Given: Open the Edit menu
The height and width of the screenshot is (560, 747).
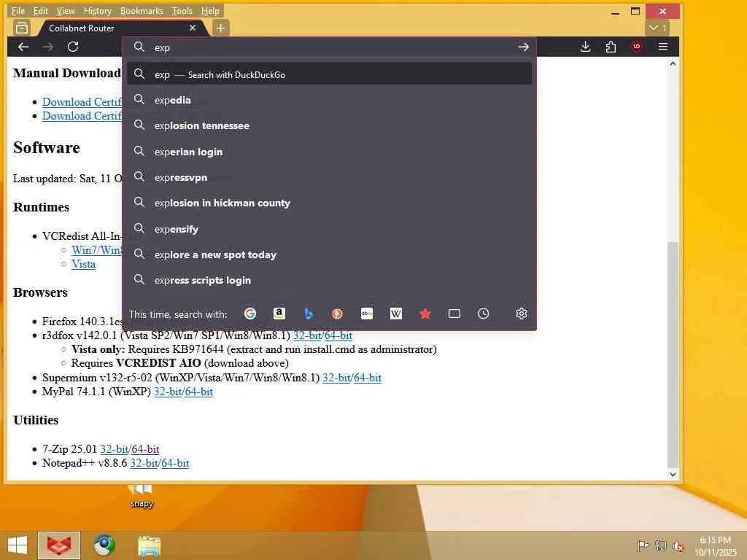Looking at the screenshot, I should [41, 10].
